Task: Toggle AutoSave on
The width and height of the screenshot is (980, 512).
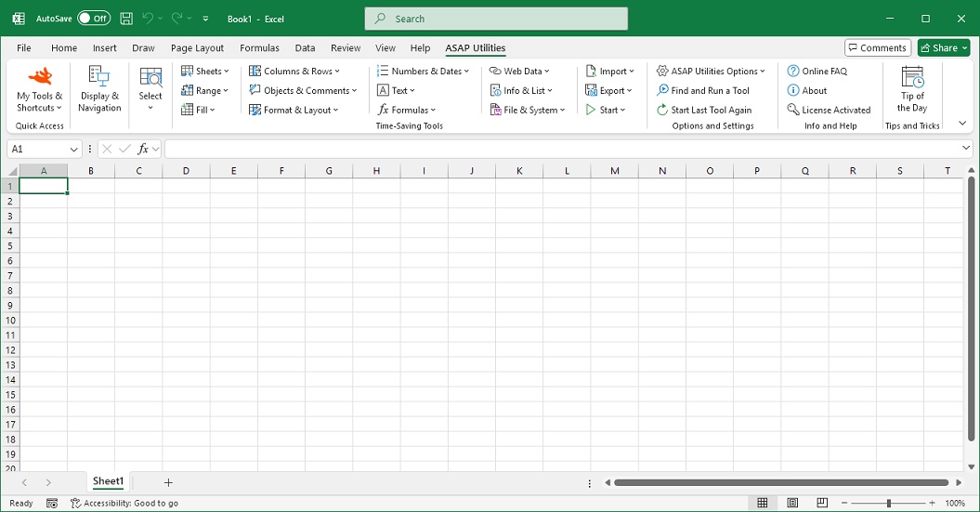Action: (x=94, y=19)
